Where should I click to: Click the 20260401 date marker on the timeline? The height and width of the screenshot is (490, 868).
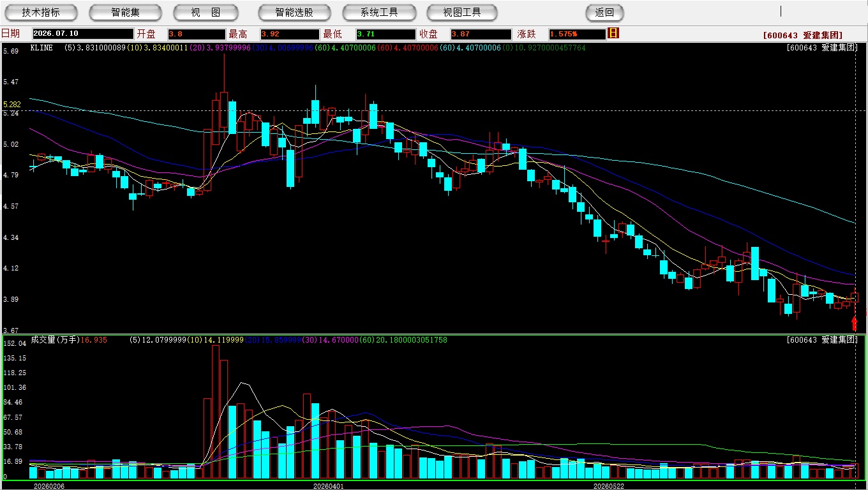click(x=328, y=486)
